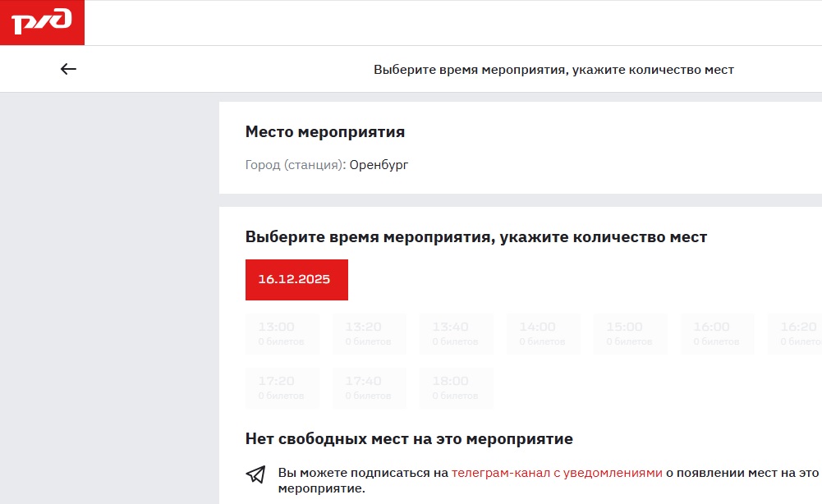
Task: Choose the 13:00 time slot
Action: (x=282, y=333)
